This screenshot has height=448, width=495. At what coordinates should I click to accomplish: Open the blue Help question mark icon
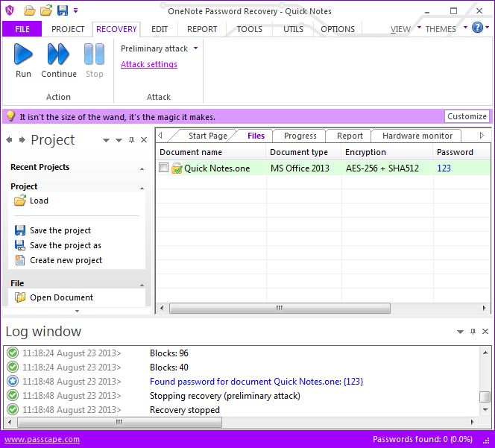click(477, 28)
